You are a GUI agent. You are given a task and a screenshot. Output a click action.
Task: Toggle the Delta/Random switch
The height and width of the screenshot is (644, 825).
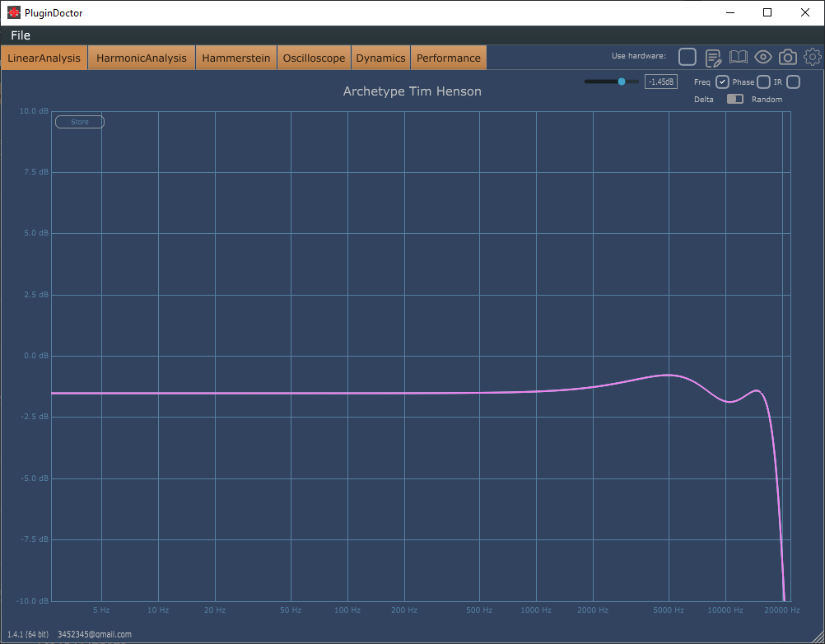click(735, 99)
